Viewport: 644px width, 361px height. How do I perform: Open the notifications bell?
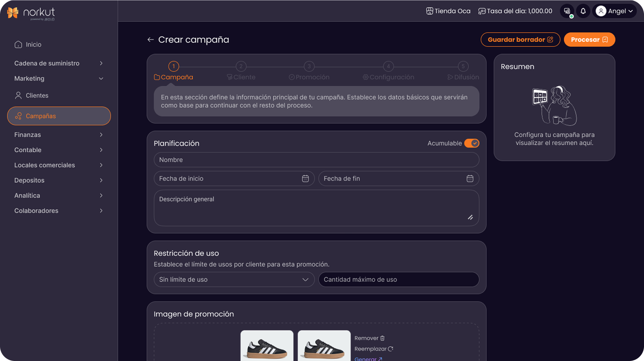[583, 11]
